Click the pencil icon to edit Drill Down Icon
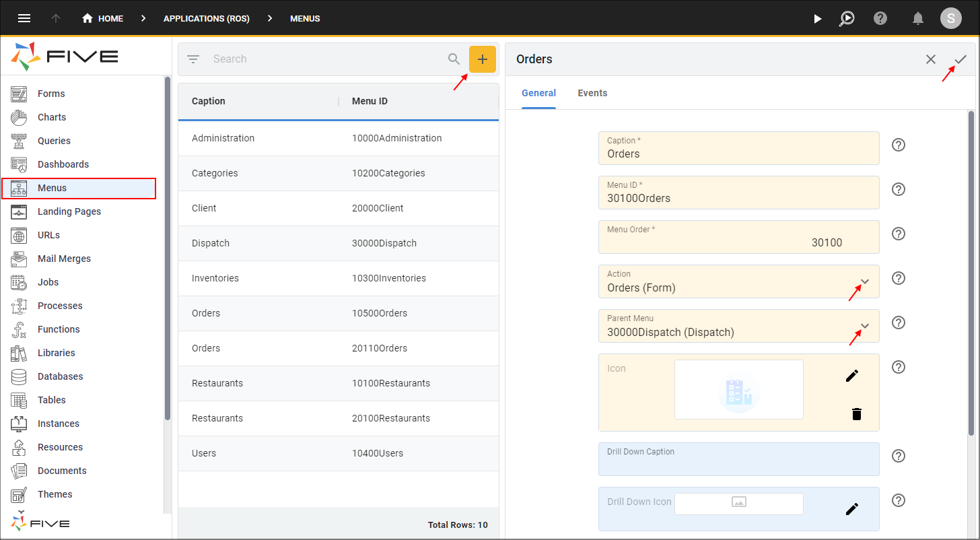The width and height of the screenshot is (980, 540). pyautogui.click(x=851, y=510)
